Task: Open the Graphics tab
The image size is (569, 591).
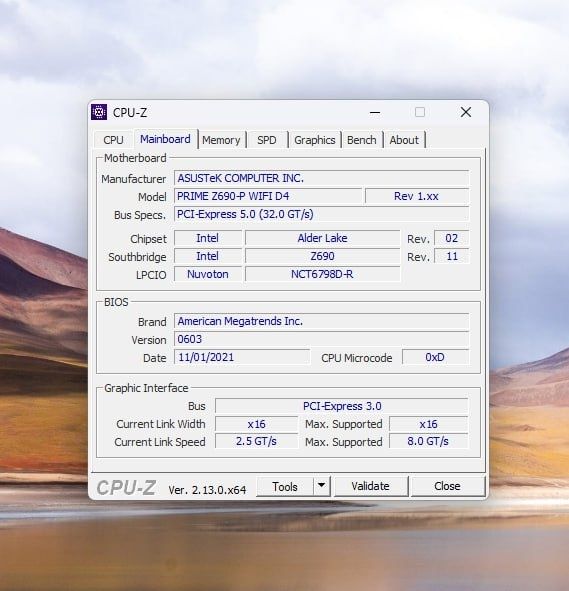Action: pyautogui.click(x=315, y=140)
